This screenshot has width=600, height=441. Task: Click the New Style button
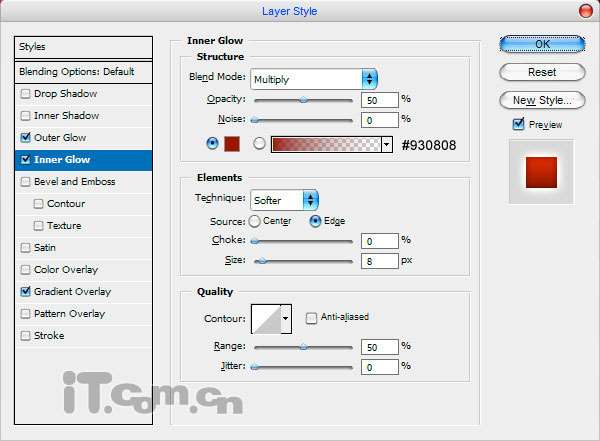(x=542, y=100)
